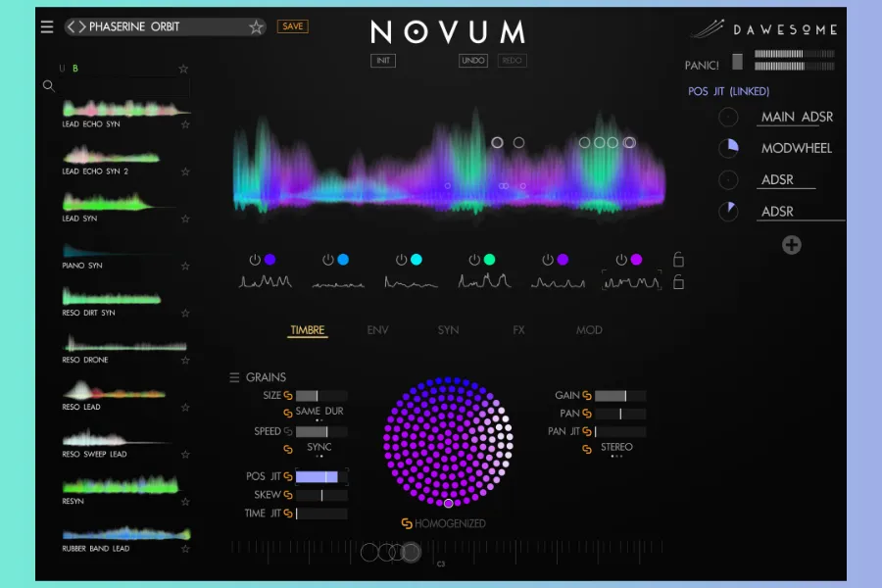Click the Pan Jit modulation link icon
This screenshot has width=882, height=588.
point(587,431)
